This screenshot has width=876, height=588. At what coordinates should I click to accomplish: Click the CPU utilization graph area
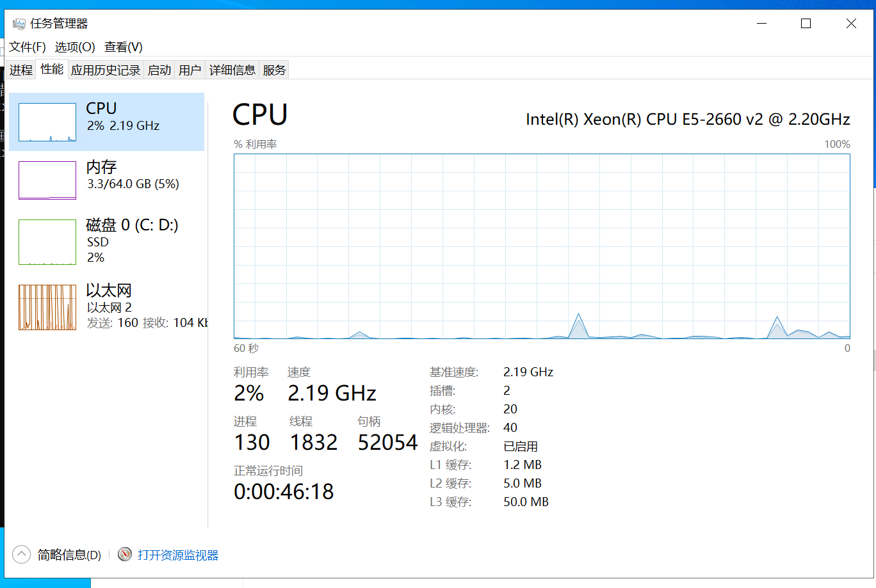542,246
